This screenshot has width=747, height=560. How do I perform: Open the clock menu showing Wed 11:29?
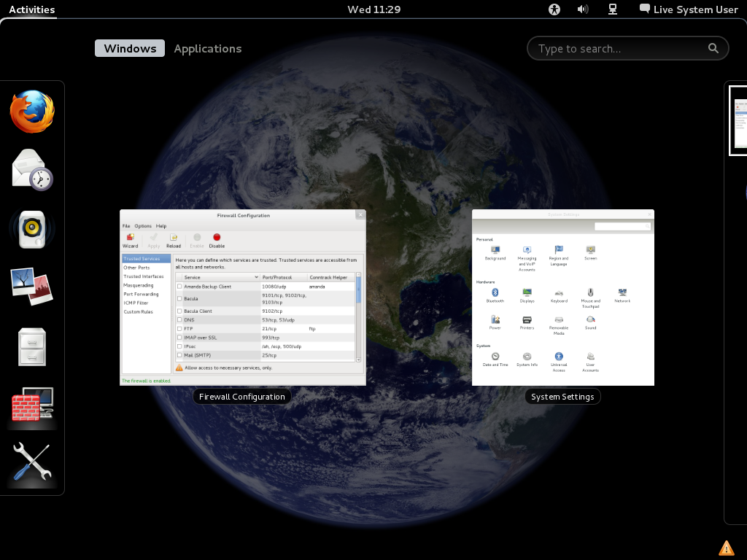click(x=374, y=9)
